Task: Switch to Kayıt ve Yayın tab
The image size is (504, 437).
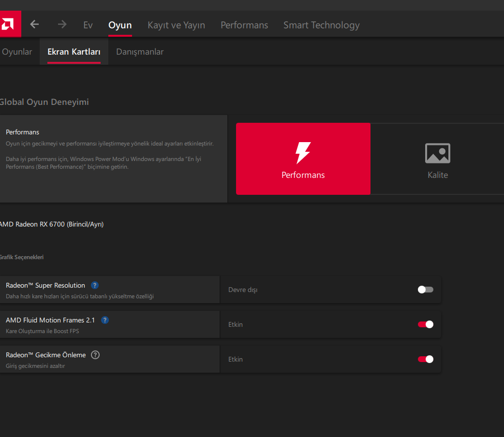Action: 176,25
